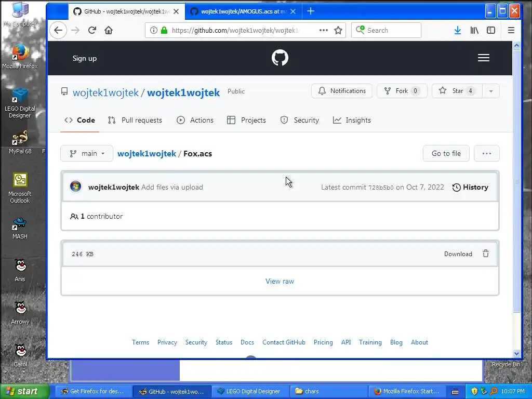Expand the main branch selector dropdown
This screenshot has height=399, width=532.
point(87,153)
